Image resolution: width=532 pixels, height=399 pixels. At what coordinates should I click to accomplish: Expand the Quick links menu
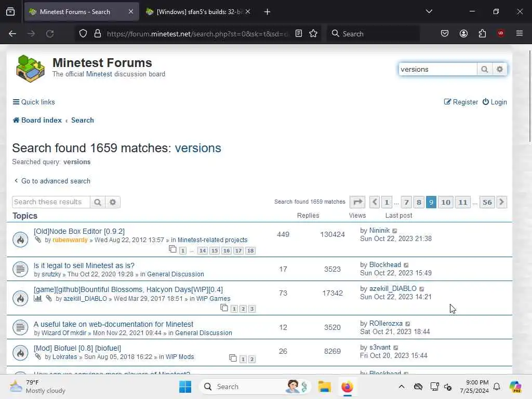(34, 102)
